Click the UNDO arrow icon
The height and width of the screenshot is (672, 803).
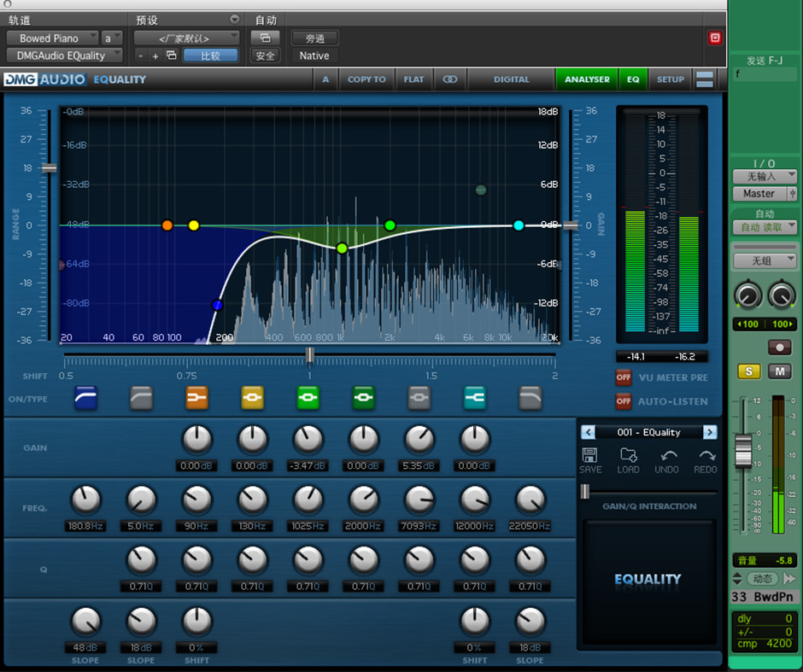pyautogui.click(x=667, y=455)
